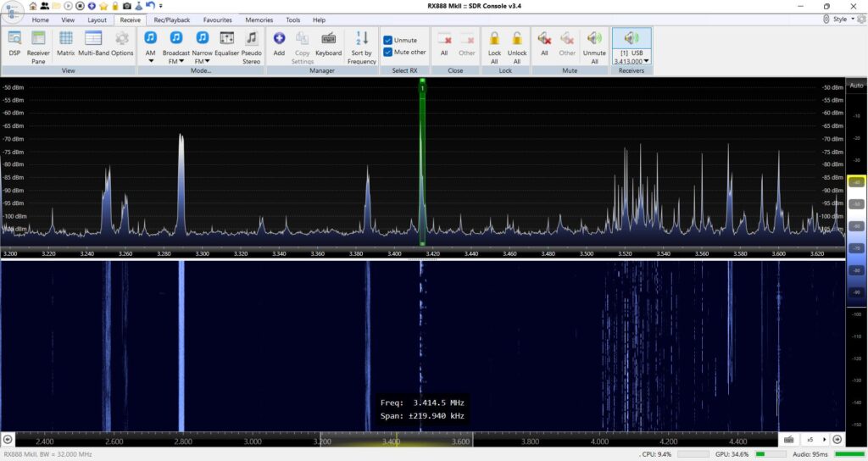Viewport: 868px width, 461px height.
Task: Lock all receivers
Action: [494, 47]
